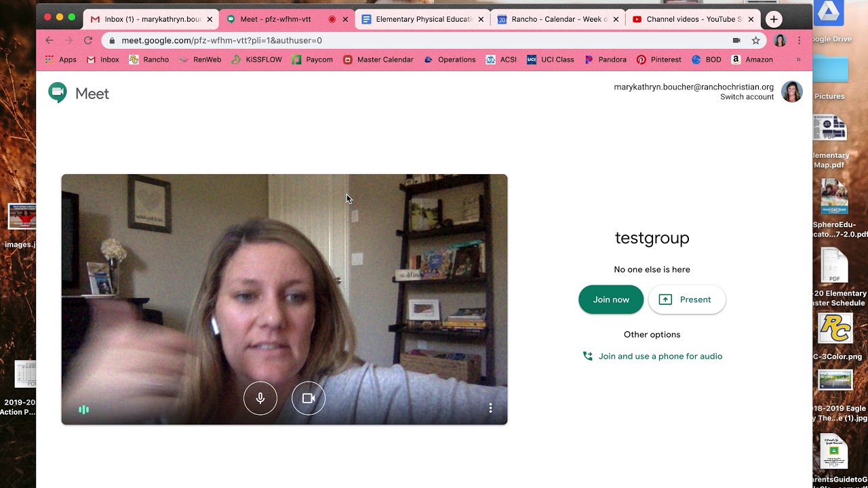Open the Pinterest bookmark
The image size is (868, 488).
point(658,60)
